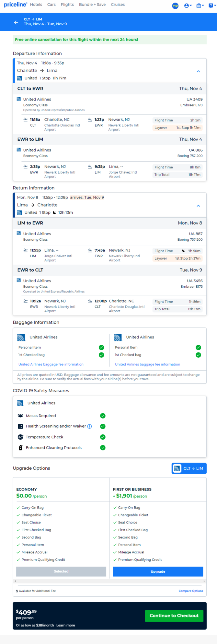
Task: Open the Priceline home logo
Action: (16, 5)
